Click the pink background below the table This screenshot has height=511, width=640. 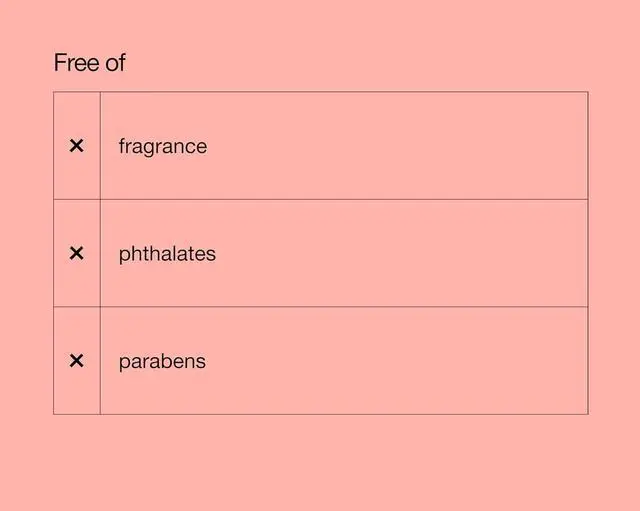(320, 462)
